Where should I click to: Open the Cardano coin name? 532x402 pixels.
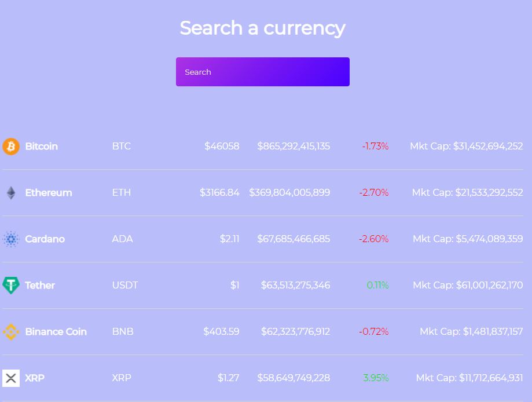coord(45,239)
